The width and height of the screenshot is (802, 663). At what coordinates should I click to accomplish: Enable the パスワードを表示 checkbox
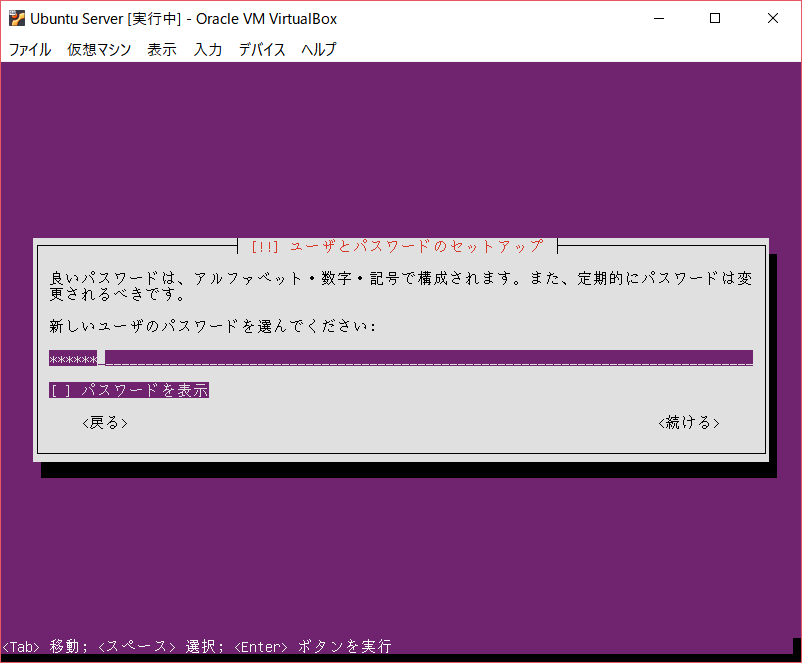click(x=128, y=390)
